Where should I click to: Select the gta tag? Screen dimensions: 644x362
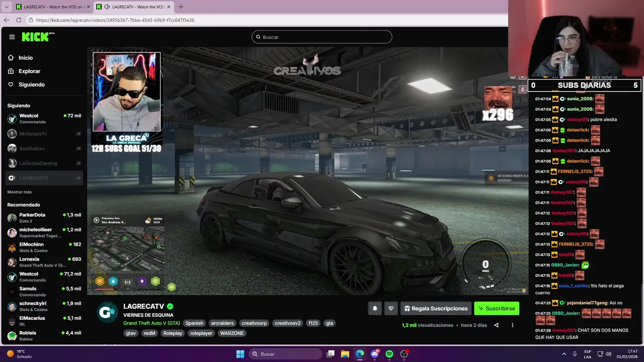[330, 323]
